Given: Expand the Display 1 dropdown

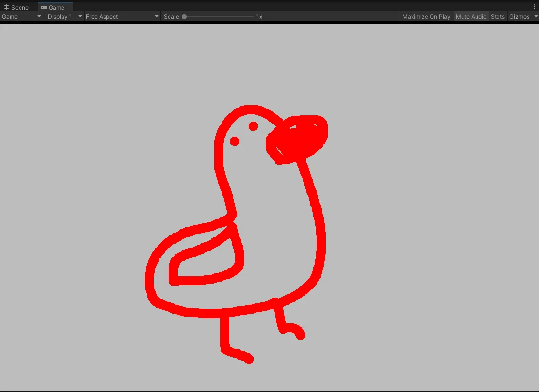Looking at the screenshot, I should 64,17.
